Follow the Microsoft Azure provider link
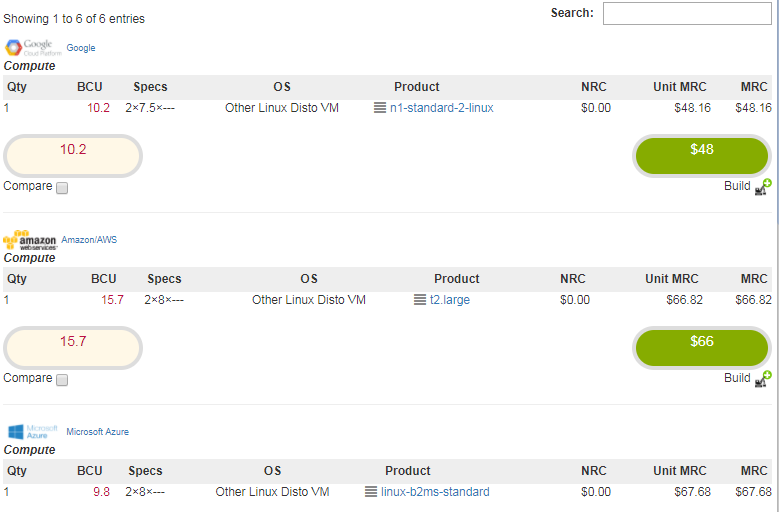 [x=98, y=432]
